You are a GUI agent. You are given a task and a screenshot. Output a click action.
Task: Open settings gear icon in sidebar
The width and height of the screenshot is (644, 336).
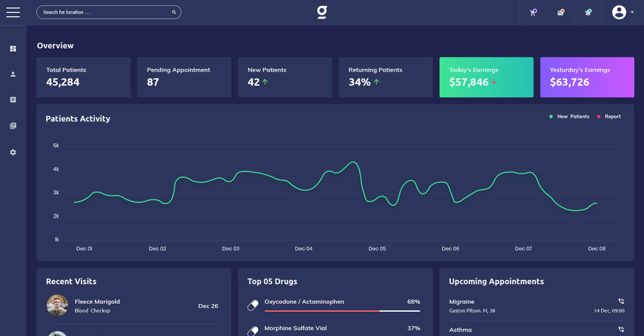coord(13,152)
